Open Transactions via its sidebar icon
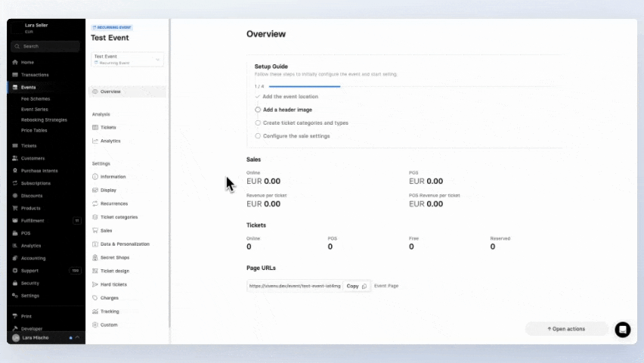This screenshot has height=363, width=644. 15,75
